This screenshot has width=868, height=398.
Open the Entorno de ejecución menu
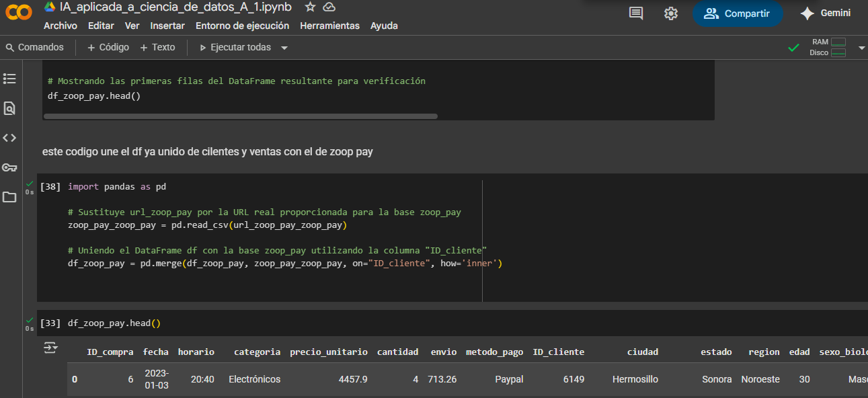(x=242, y=26)
